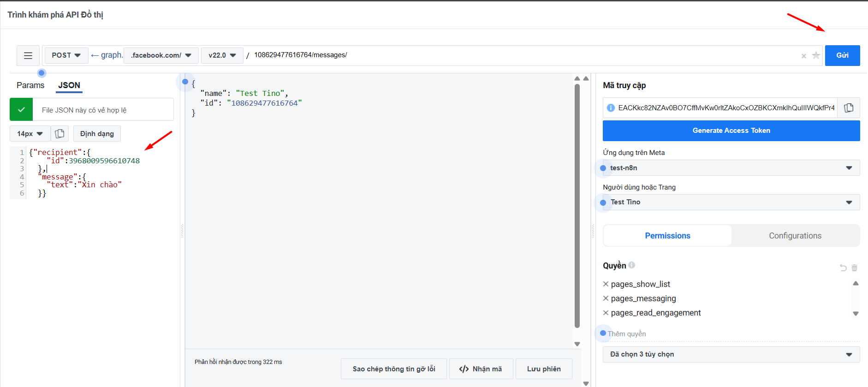This screenshot has height=387, width=868.
Task: Remove the pages_messaging permission
Action: 606,298
